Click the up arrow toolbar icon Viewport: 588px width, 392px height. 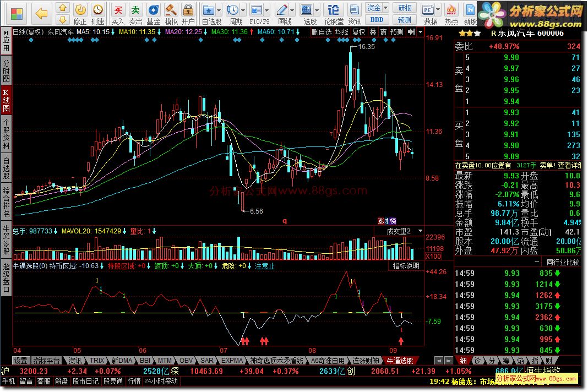click(63, 8)
